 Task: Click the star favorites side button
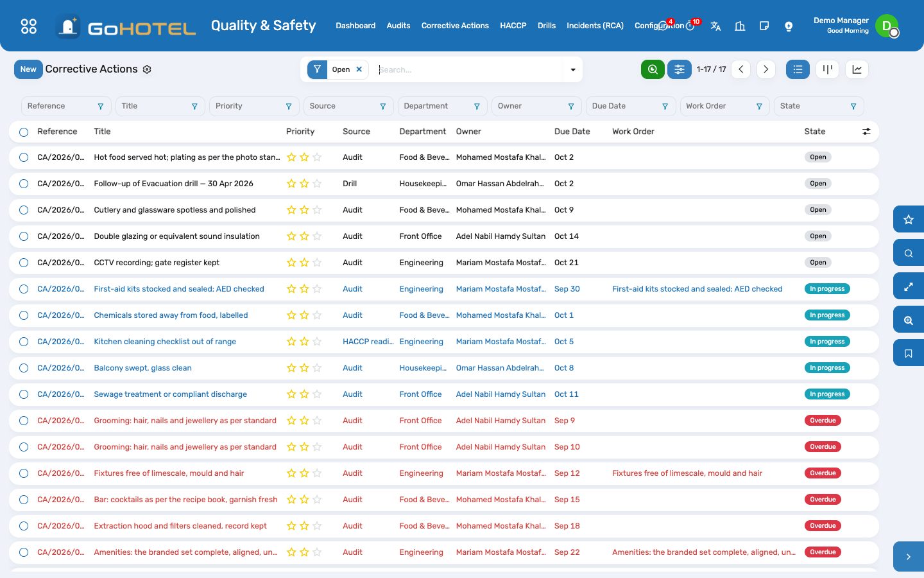point(909,220)
